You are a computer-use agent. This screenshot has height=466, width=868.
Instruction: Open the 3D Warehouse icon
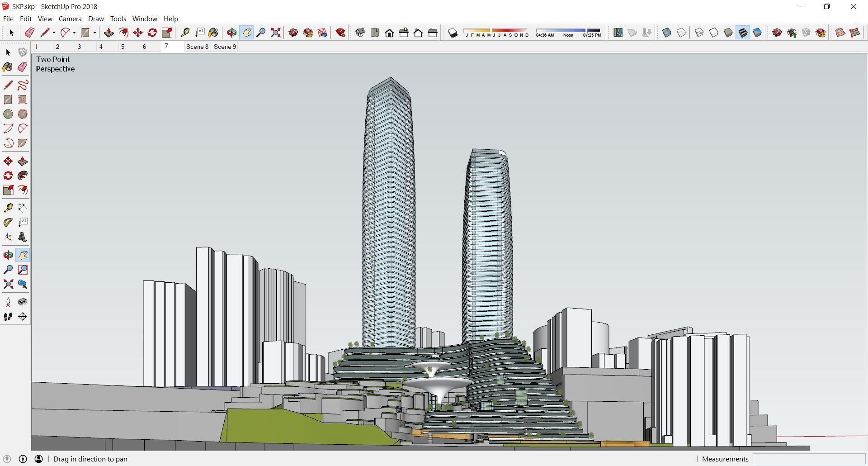click(293, 32)
